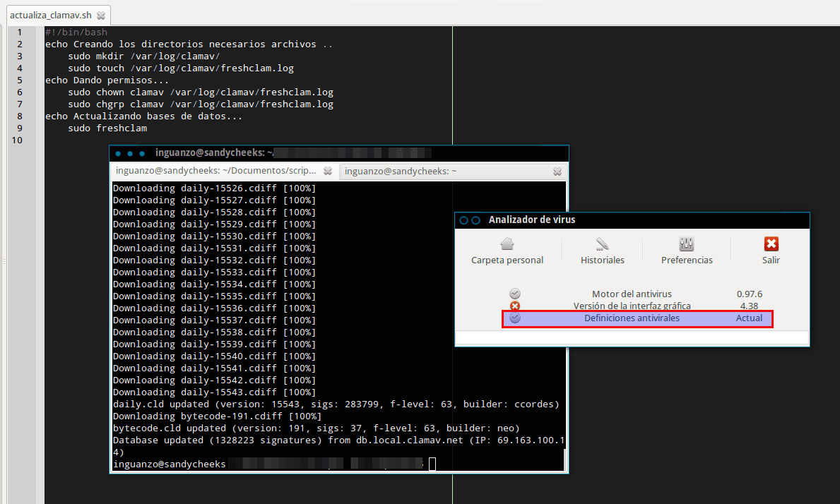Close the Documentos/scrip terminal tab
Viewport: 840px width, 504px height.
(x=327, y=171)
